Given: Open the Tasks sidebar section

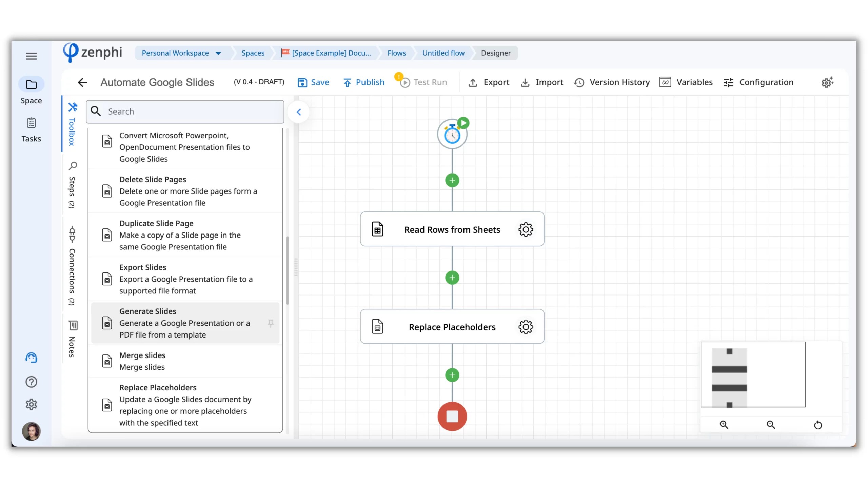Looking at the screenshot, I should point(31,129).
